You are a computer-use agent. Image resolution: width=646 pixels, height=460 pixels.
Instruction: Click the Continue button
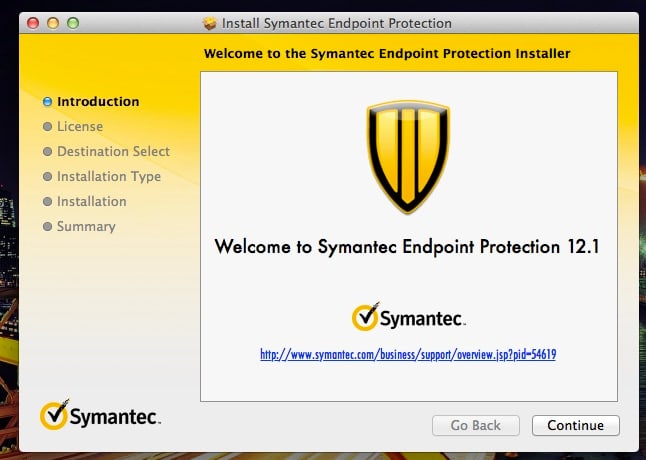(x=576, y=425)
